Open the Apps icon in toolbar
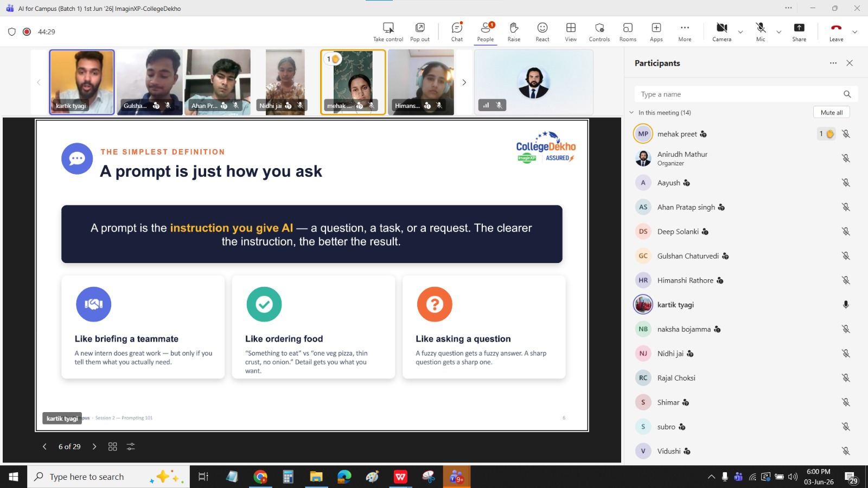The width and height of the screenshot is (868, 488). point(656,31)
